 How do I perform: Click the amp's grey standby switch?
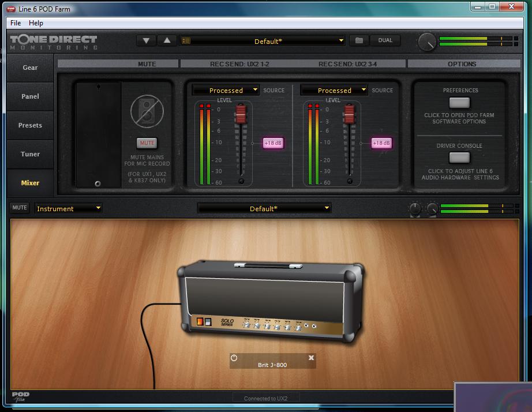tap(208, 322)
